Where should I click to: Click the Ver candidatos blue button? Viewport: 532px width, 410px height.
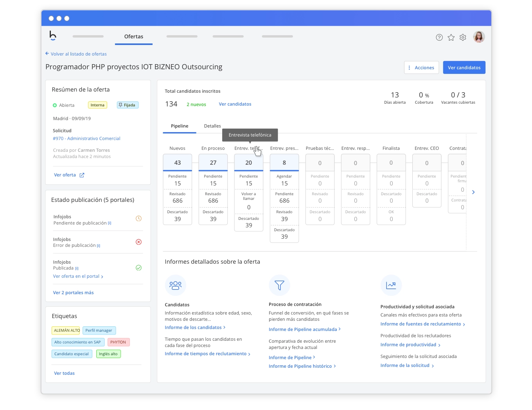(x=464, y=67)
